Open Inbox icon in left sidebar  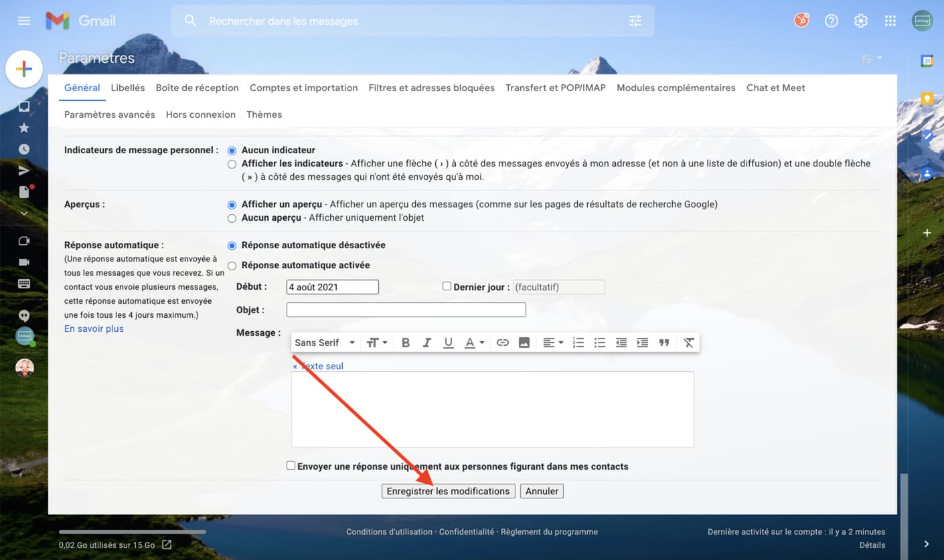point(24,106)
